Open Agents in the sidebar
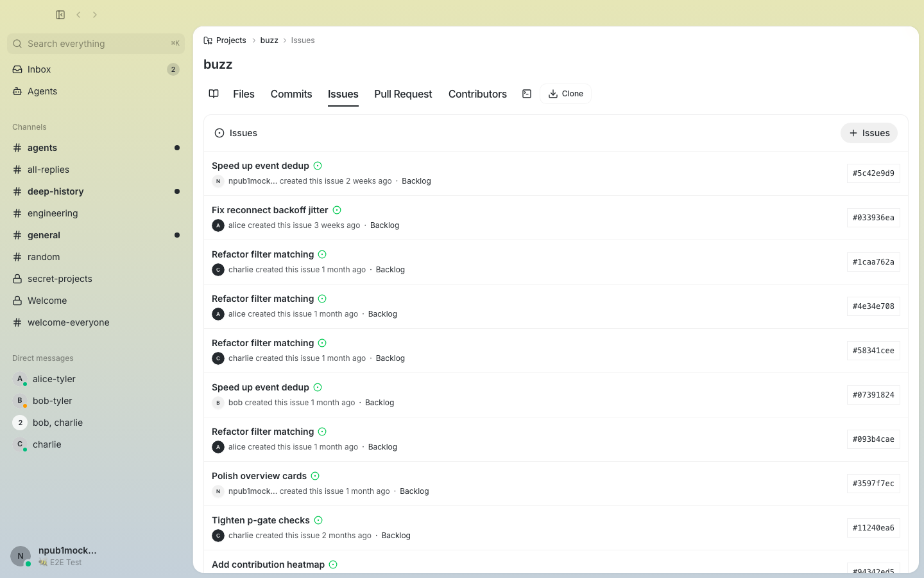 click(x=96, y=91)
